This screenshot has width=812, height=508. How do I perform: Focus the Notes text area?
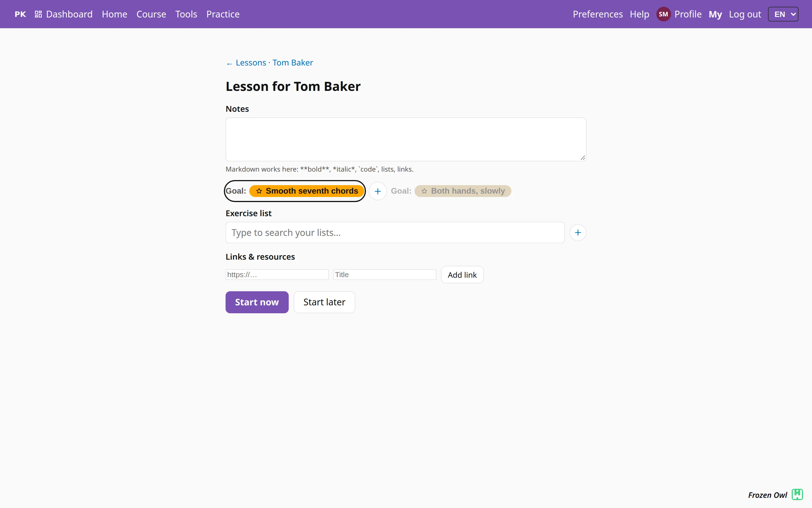point(406,139)
